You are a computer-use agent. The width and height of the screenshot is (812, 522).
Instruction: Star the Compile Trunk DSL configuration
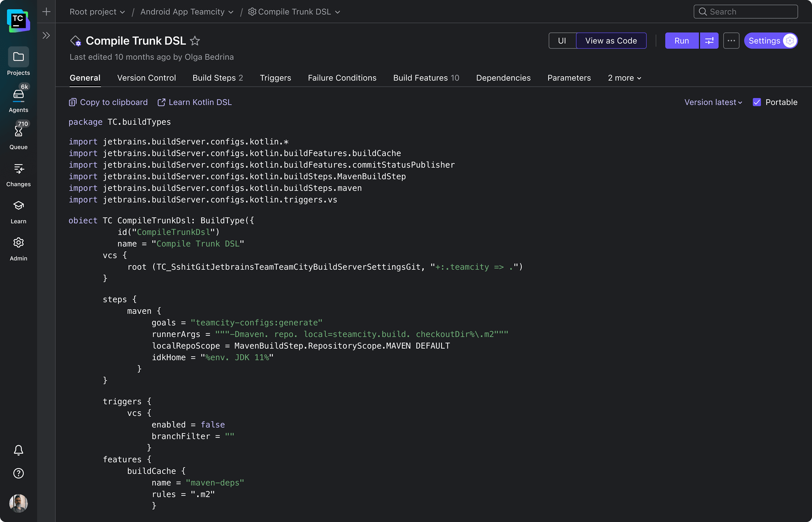point(195,41)
